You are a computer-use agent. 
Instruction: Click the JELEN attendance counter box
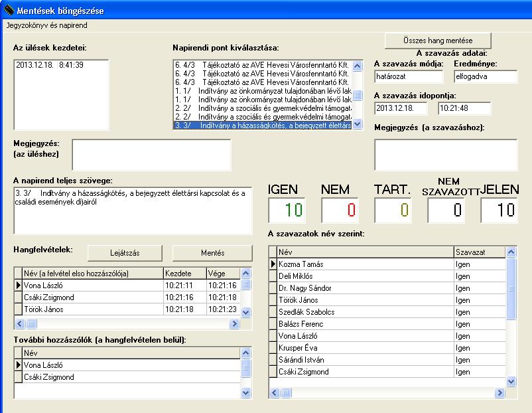(x=499, y=210)
